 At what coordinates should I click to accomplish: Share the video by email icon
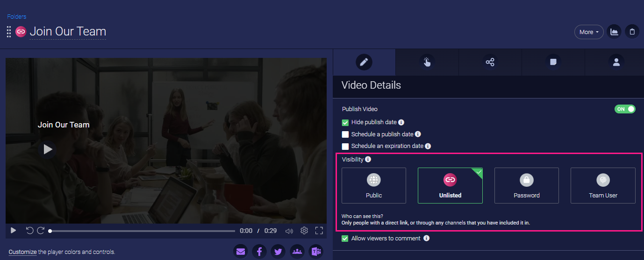click(241, 252)
